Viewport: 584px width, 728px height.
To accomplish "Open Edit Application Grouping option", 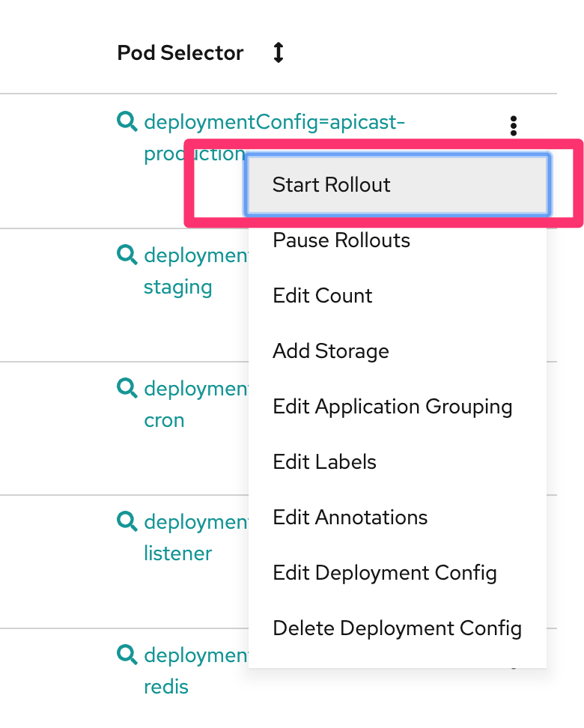I will pyautogui.click(x=398, y=406).
